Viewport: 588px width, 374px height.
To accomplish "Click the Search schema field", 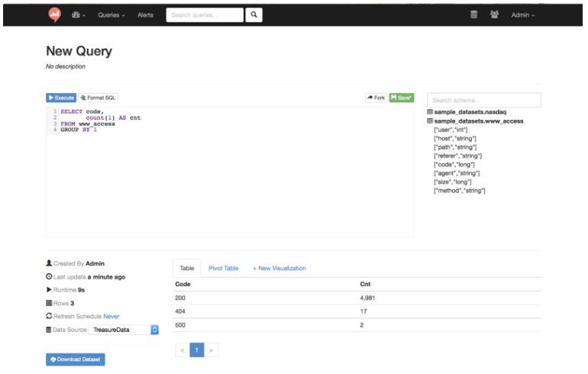I will point(483,100).
